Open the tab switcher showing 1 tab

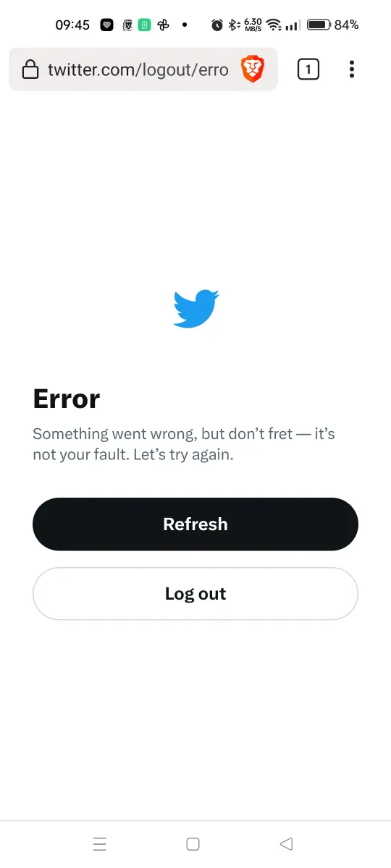click(308, 69)
